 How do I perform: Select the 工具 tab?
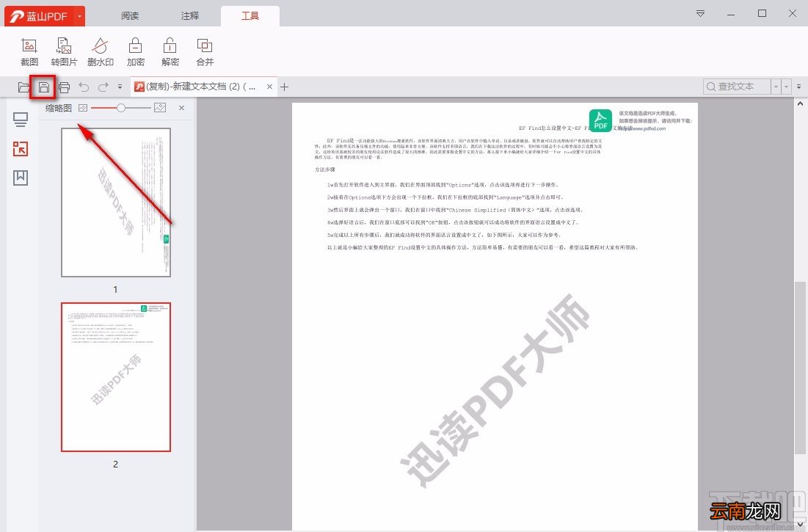[250, 16]
